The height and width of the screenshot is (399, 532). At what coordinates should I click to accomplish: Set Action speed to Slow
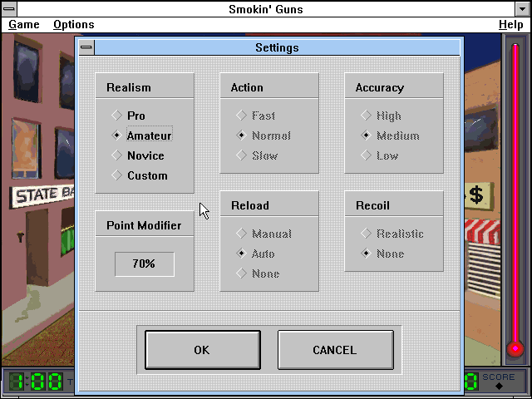point(257,155)
